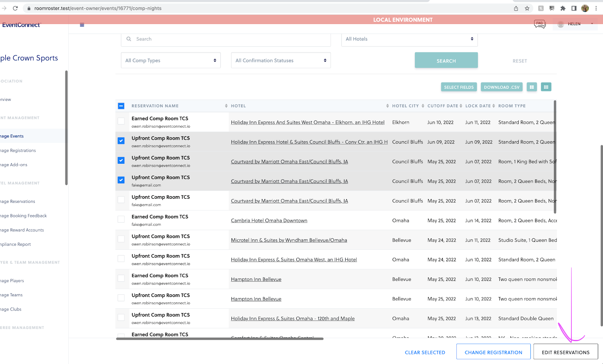Check the Microtel Inn Bellevue row checkbox

click(121, 239)
